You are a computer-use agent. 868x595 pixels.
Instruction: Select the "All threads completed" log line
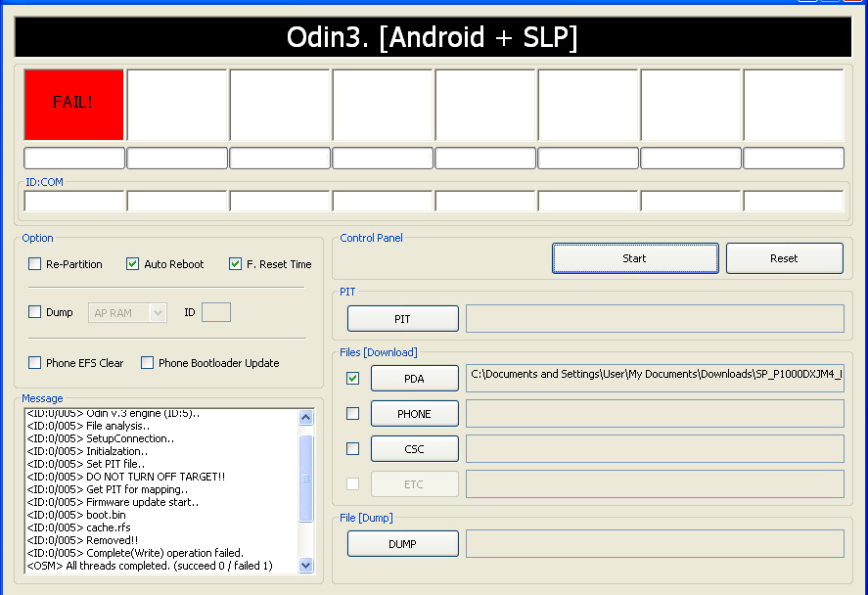coord(150,566)
